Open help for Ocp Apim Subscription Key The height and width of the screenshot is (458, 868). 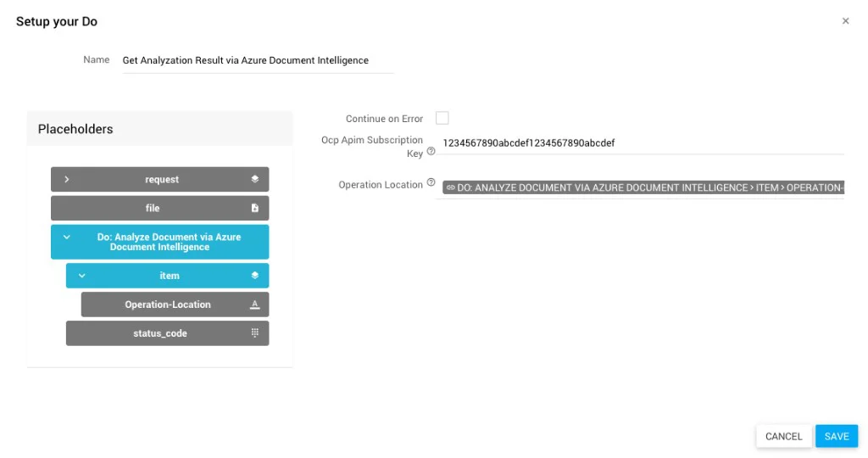pos(431,152)
